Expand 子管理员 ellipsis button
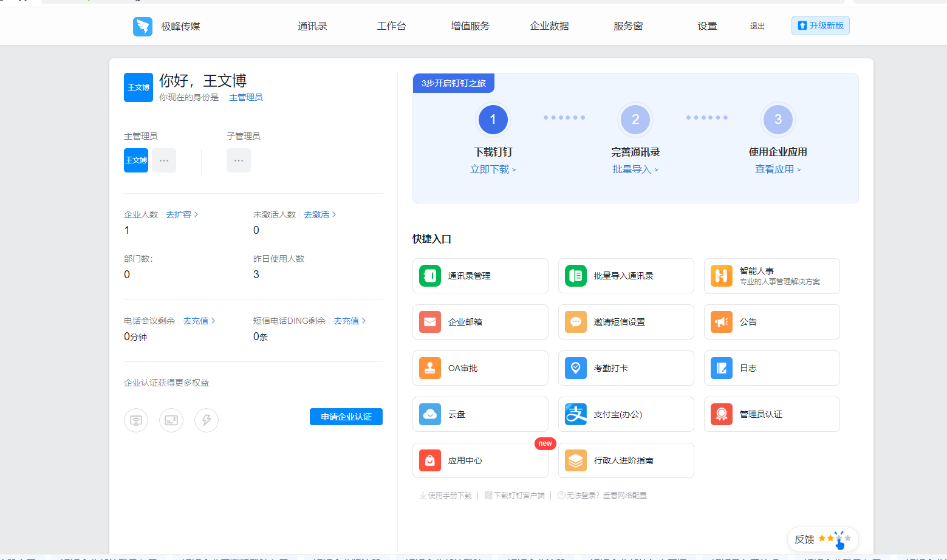 [x=239, y=160]
